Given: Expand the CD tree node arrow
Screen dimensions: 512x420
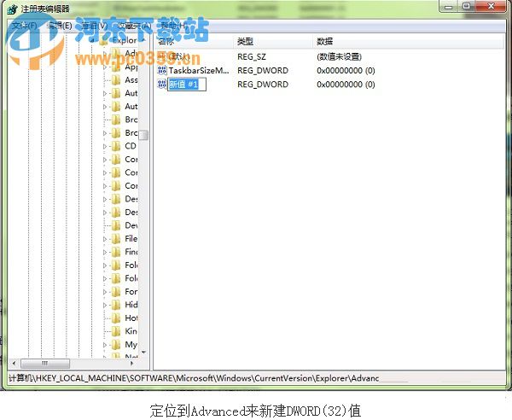Looking at the screenshot, I should click(105, 146).
